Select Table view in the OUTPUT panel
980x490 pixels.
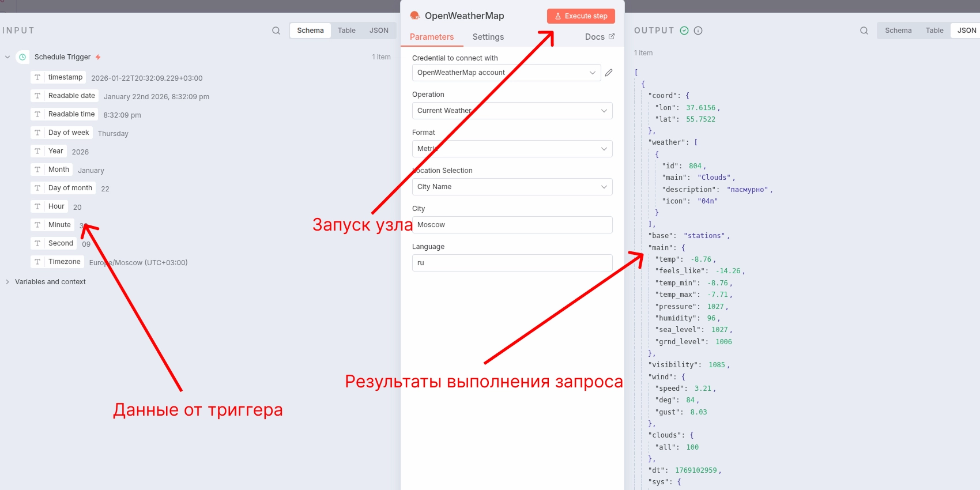coord(934,31)
